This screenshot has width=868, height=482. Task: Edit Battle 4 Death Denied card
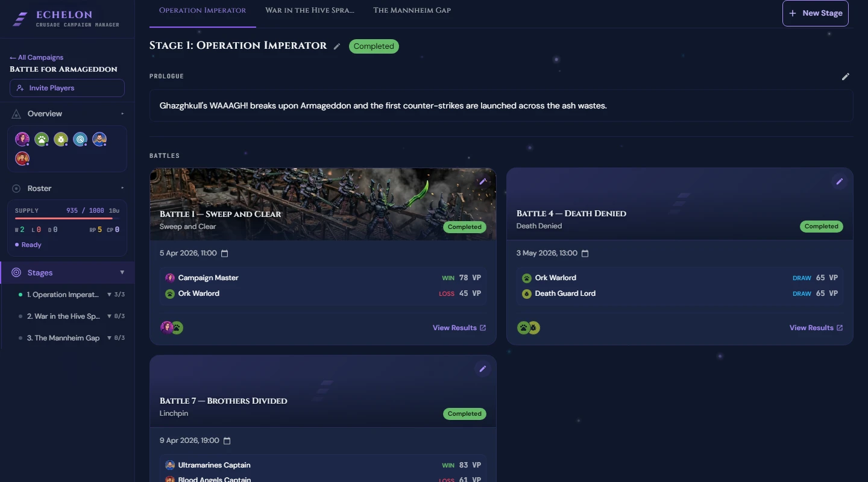[x=839, y=181]
